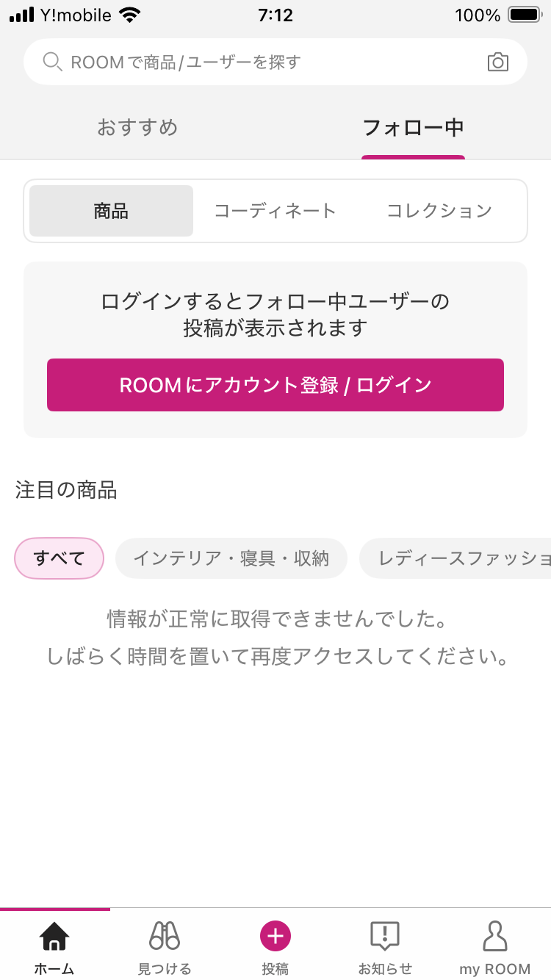Tap the magnifier search icon
Viewport: 551px width, 980px height.
tap(52, 62)
